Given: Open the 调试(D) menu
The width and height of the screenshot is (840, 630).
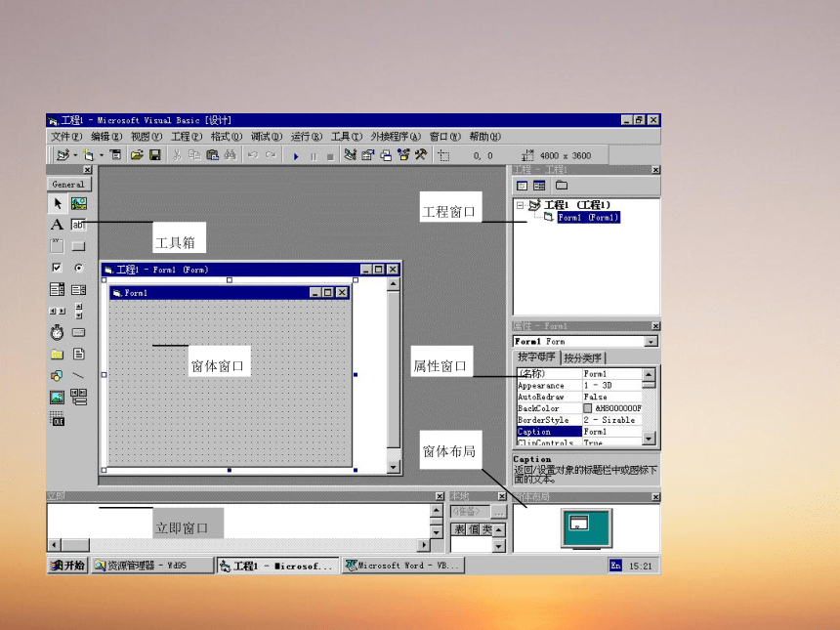Looking at the screenshot, I should pos(267,137).
